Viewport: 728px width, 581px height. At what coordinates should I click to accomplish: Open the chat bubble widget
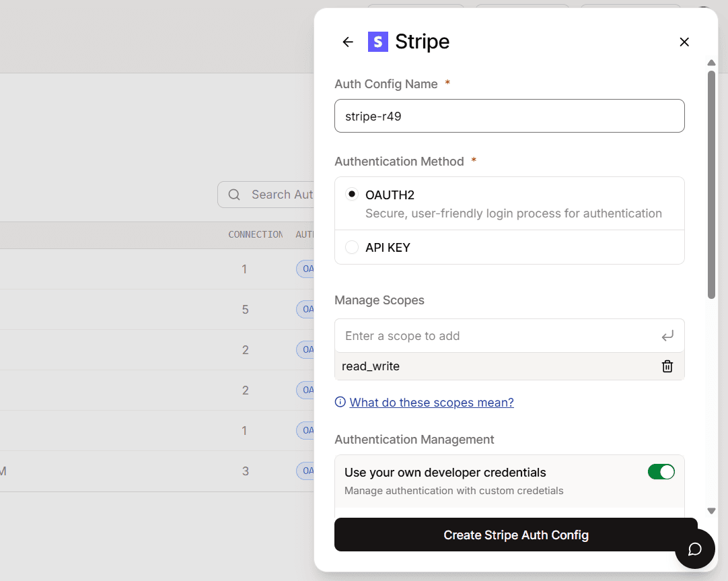(694, 549)
